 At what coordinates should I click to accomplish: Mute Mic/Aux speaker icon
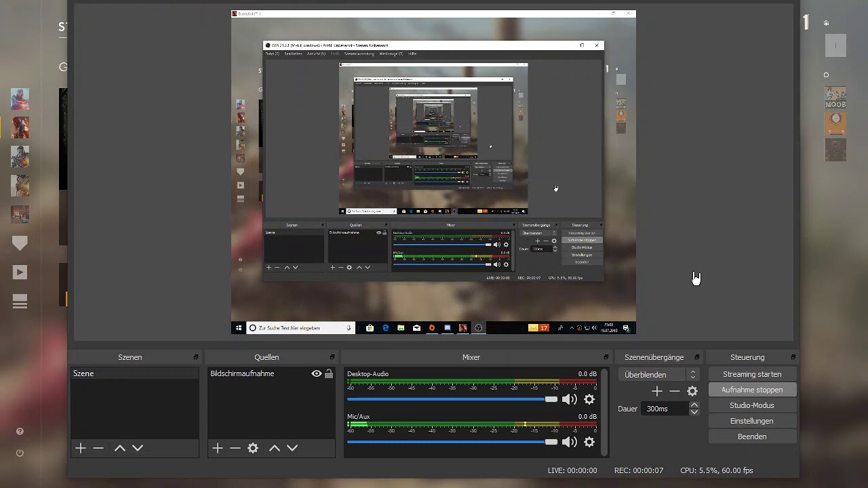click(x=570, y=442)
